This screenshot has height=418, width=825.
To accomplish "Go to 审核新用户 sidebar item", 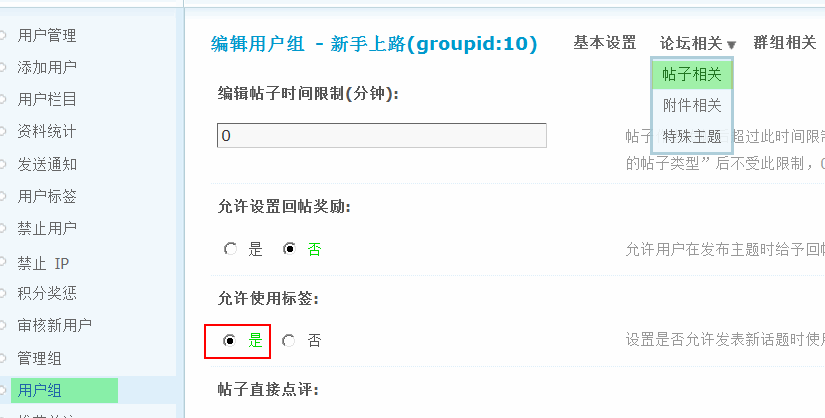I will 55,325.
